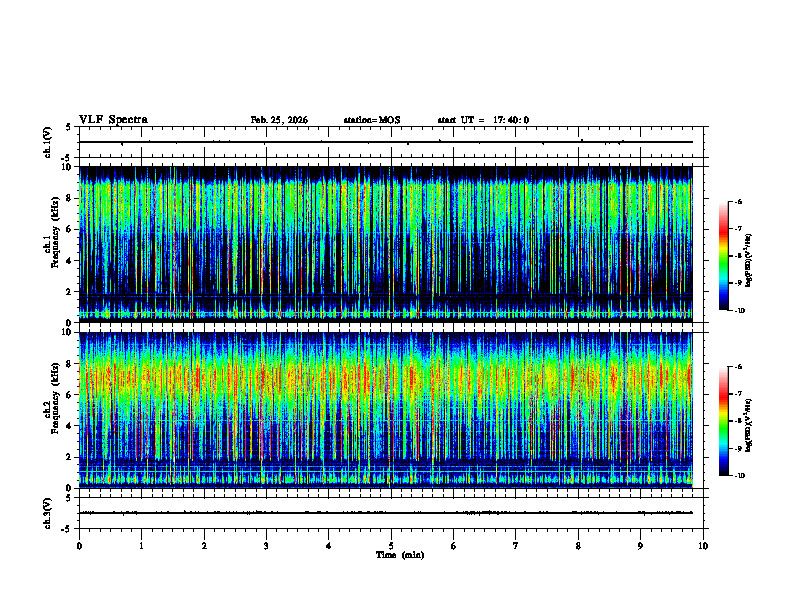The height and width of the screenshot is (612, 792).
Task: Click time axis tick label '1'
Action: tap(142, 546)
